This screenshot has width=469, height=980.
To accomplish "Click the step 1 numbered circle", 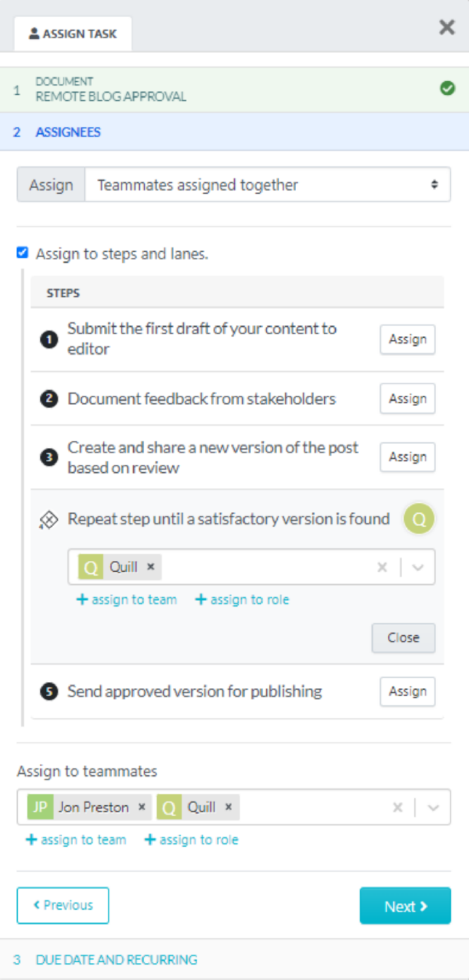I will (48, 340).
